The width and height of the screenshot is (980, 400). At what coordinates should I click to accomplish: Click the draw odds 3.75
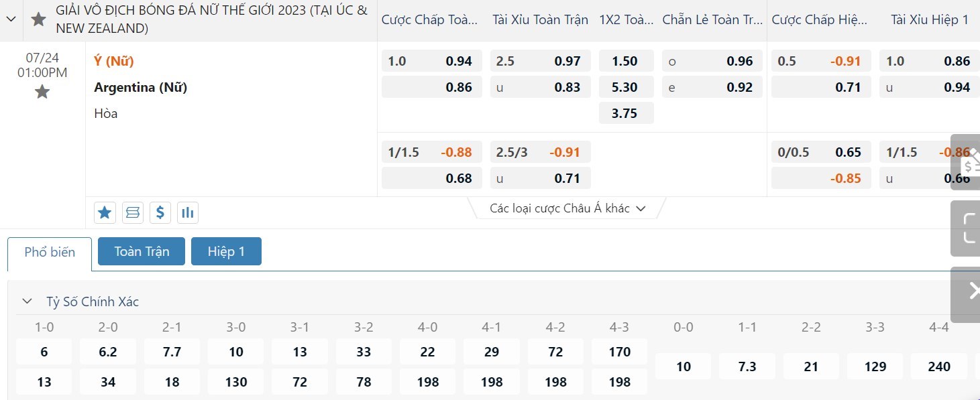(x=625, y=113)
